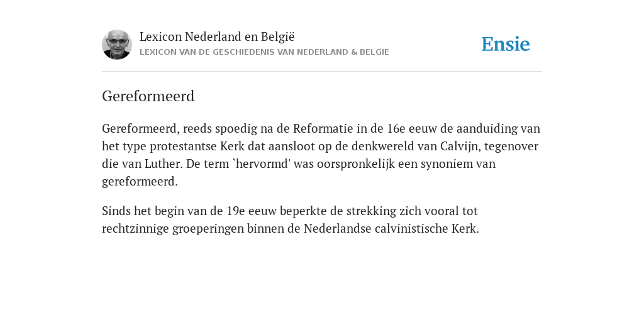Click the word "Sinds" starting the second paragraph
This screenshot has height=322, width=644.
(x=114, y=211)
